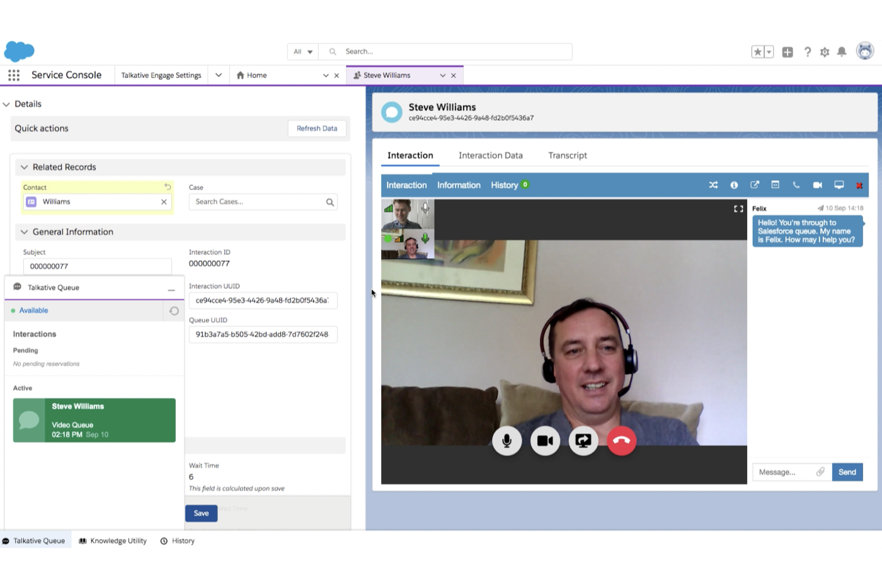
Task: Click the phone icon in interaction toolbar
Action: click(796, 185)
